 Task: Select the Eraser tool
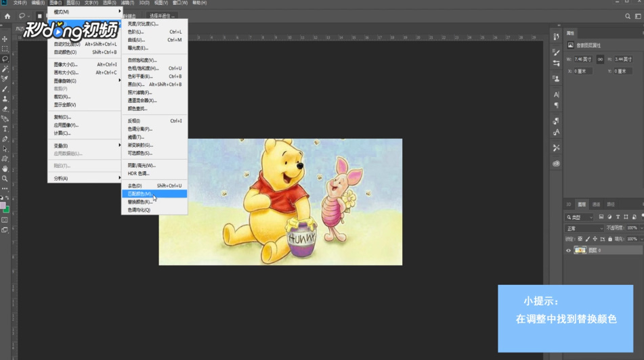5,109
